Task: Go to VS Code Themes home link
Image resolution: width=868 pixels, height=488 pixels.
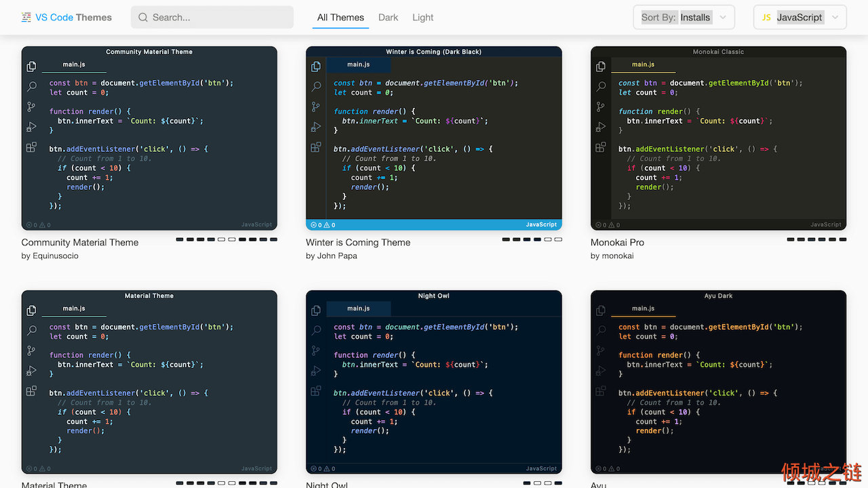Action: [x=66, y=18]
